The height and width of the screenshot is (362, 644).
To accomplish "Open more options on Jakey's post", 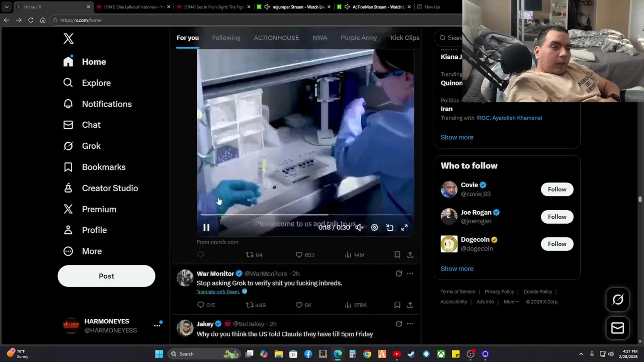I will tap(410, 324).
